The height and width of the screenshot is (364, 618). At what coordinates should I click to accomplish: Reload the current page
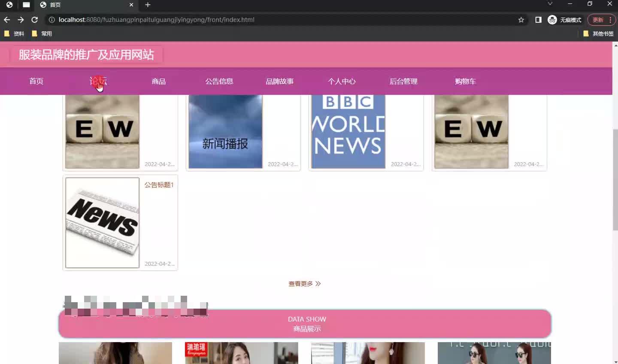click(35, 20)
